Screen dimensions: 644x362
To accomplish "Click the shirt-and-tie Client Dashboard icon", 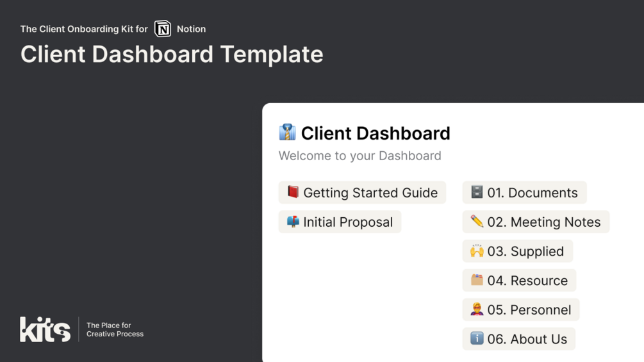I will click(x=287, y=132).
